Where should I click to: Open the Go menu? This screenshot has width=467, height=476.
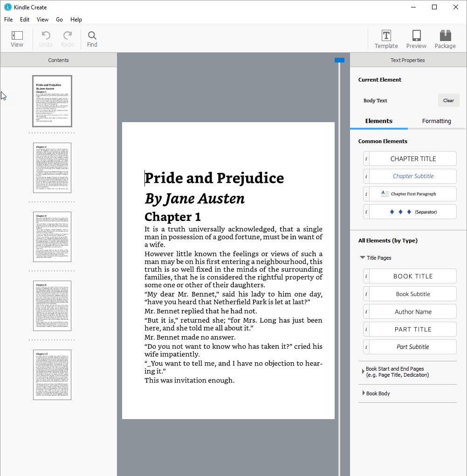click(x=60, y=20)
